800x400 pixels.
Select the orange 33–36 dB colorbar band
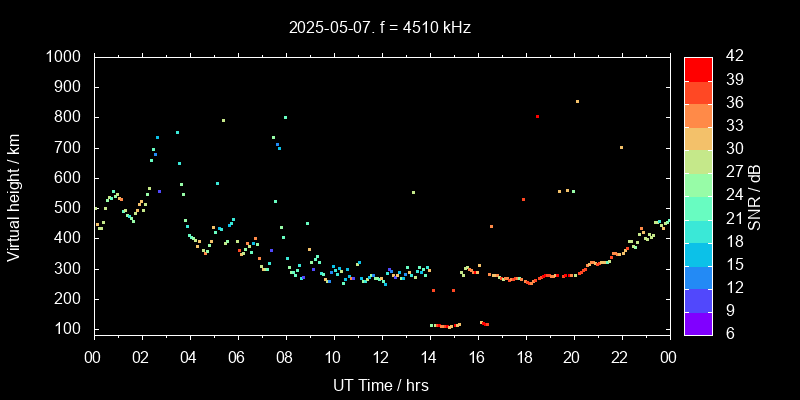698,115
